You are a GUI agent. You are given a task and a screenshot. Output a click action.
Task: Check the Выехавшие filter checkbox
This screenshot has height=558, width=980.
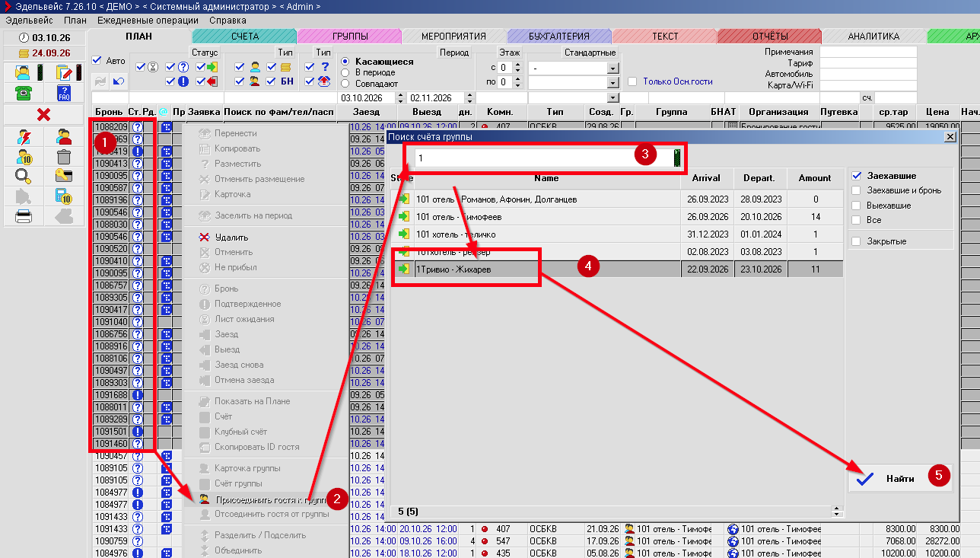[x=857, y=206]
